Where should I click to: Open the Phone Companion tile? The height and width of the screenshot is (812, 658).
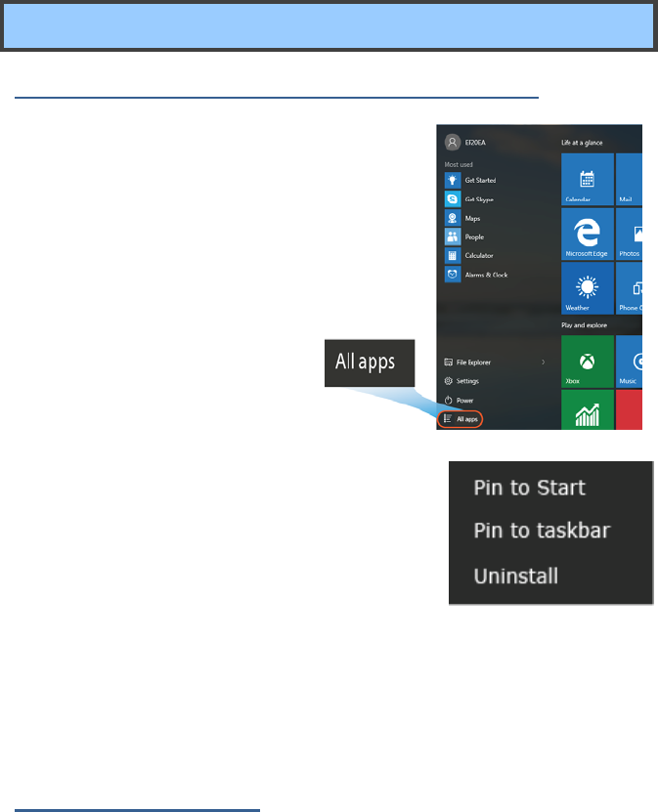click(629, 288)
